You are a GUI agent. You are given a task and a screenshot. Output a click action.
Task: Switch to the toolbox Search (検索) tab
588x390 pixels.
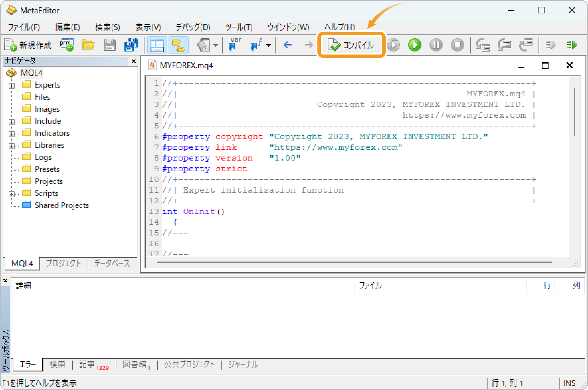coord(58,364)
